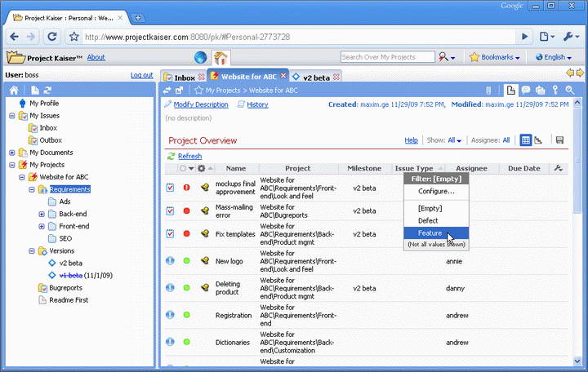Open the comments speech bubble icon
The image size is (588, 372).
(x=526, y=90)
